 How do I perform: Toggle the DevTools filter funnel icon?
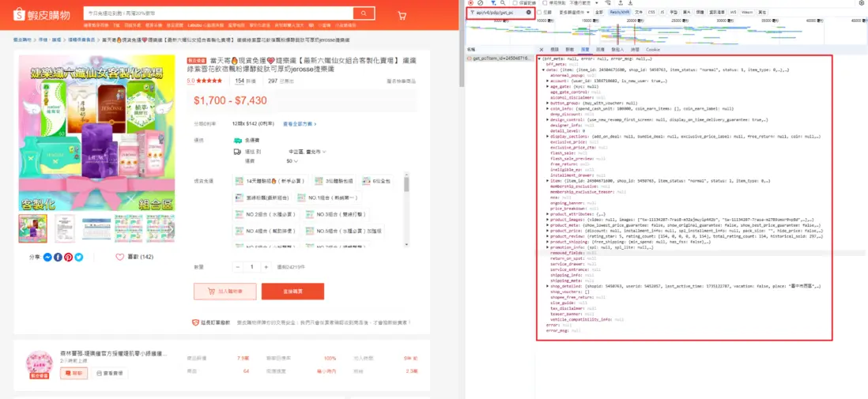[493, 3]
